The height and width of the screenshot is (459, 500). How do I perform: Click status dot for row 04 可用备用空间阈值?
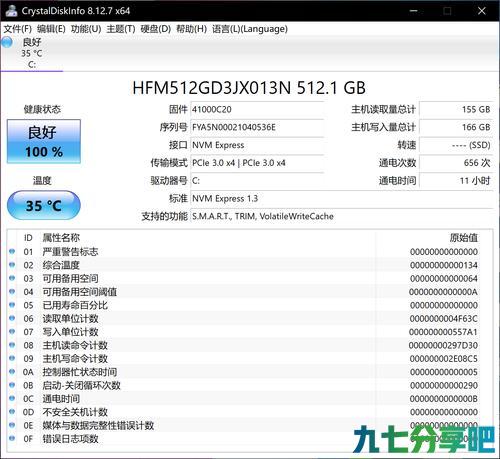click(x=12, y=291)
